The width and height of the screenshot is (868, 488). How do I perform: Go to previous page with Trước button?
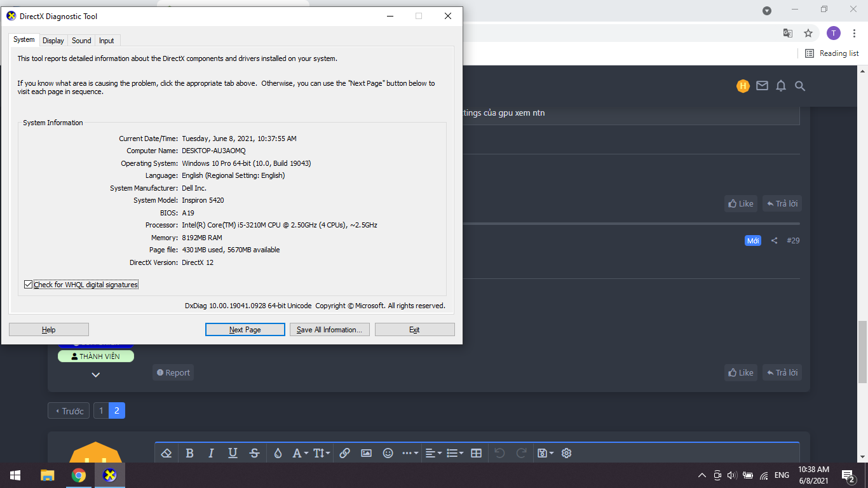tap(69, 410)
